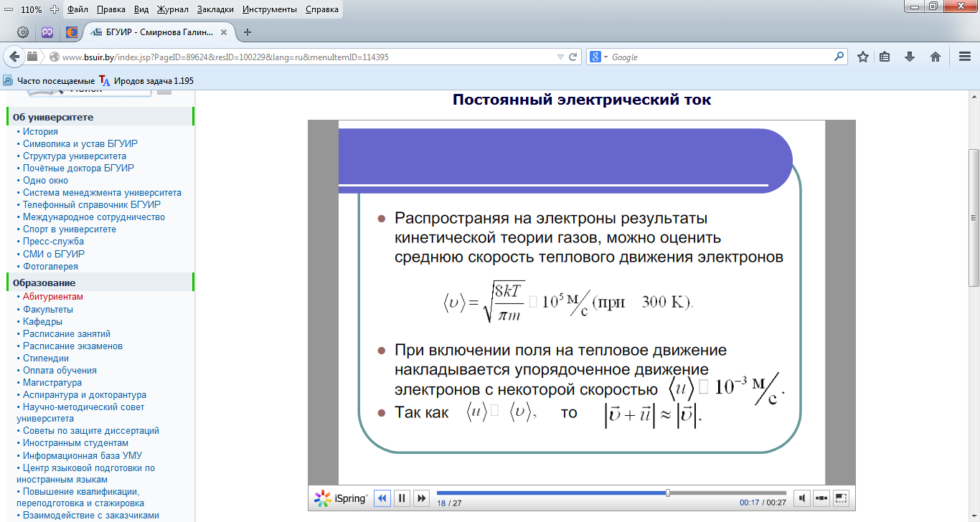The width and height of the screenshot is (980, 522).
Task: Open the search engine selector dropdown
Action: pyautogui.click(x=598, y=57)
